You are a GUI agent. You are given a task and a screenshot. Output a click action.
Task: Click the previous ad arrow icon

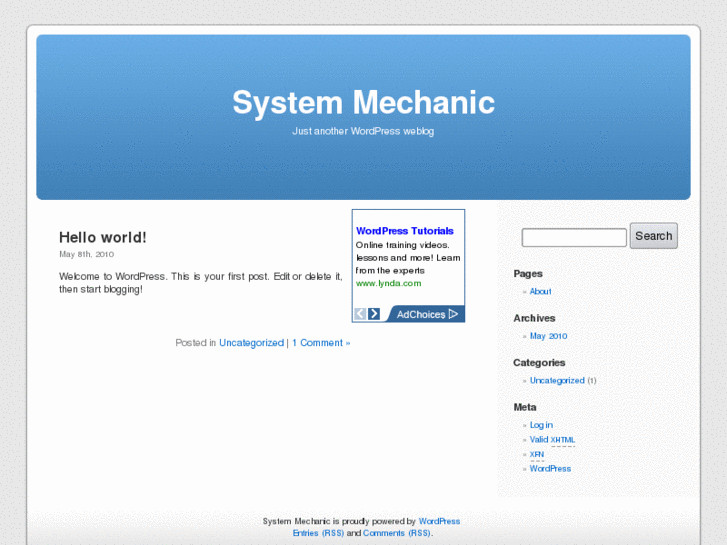pyautogui.click(x=360, y=314)
